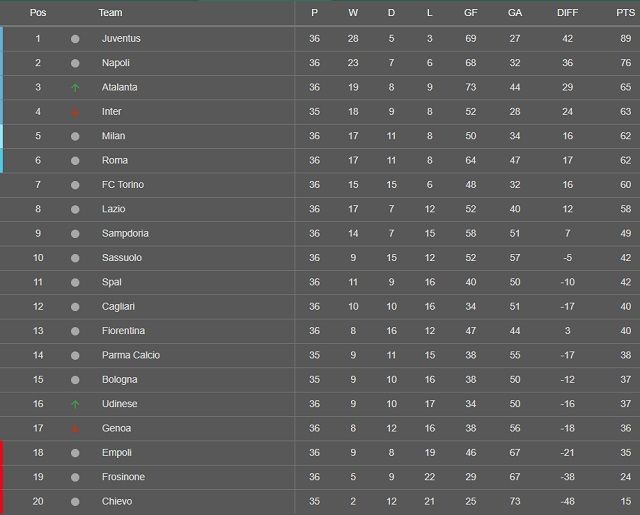Click the grey status dot beside Lazio
This screenshot has width=640, height=515.
(x=75, y=209)
